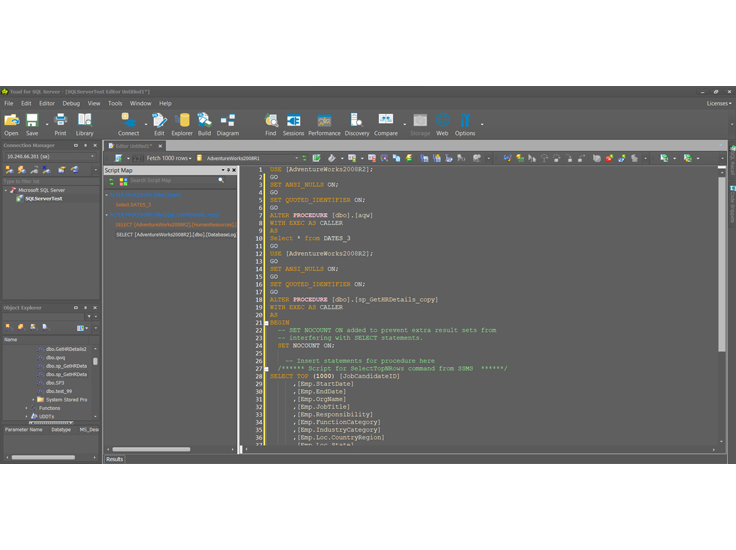
Task: Open the Tools menu
Action: click(x=115, y=103)
